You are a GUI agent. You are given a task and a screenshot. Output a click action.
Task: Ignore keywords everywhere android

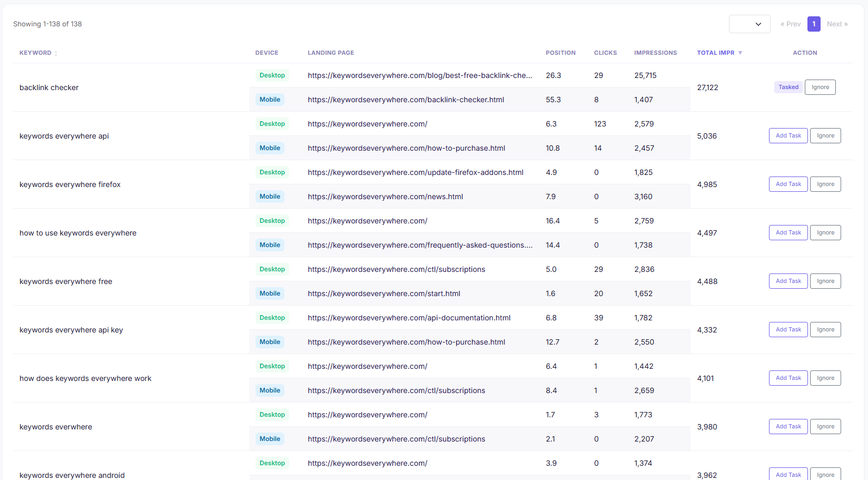(825, 474)
